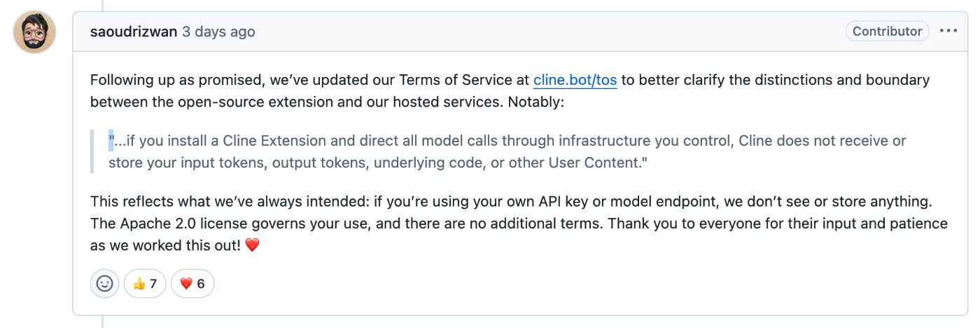Click inside the quoted Terms of Service excerpt
The width and height of the screenshot is (980, 328).
[x=507, y=151]
